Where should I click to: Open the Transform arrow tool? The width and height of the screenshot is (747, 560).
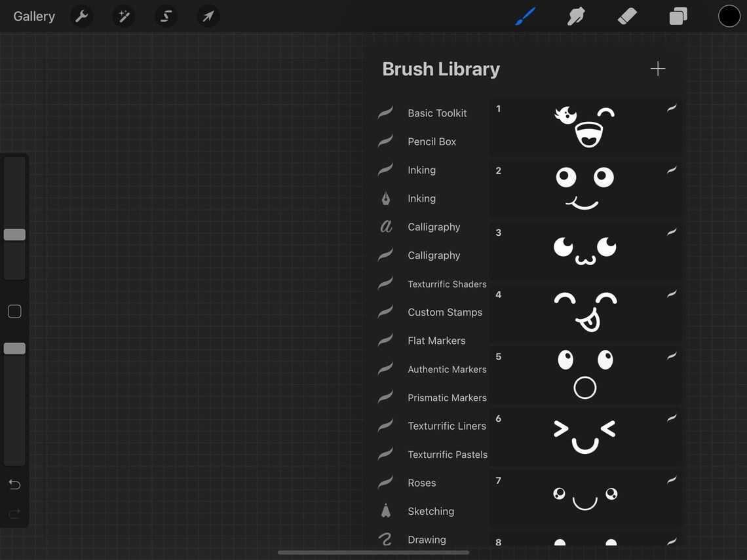(208, 16)
